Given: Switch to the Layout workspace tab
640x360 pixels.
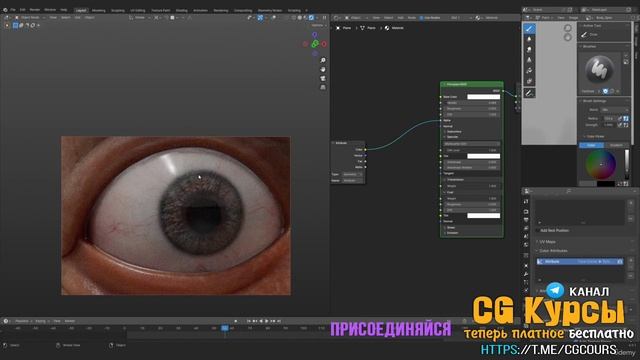Looking at the screenshot, I should point(81,10).
